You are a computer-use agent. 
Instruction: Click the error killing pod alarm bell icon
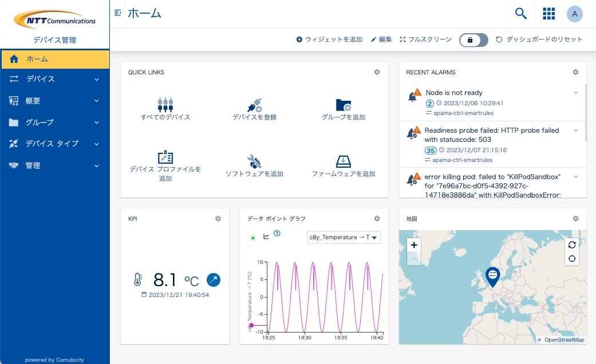point(413,178)
